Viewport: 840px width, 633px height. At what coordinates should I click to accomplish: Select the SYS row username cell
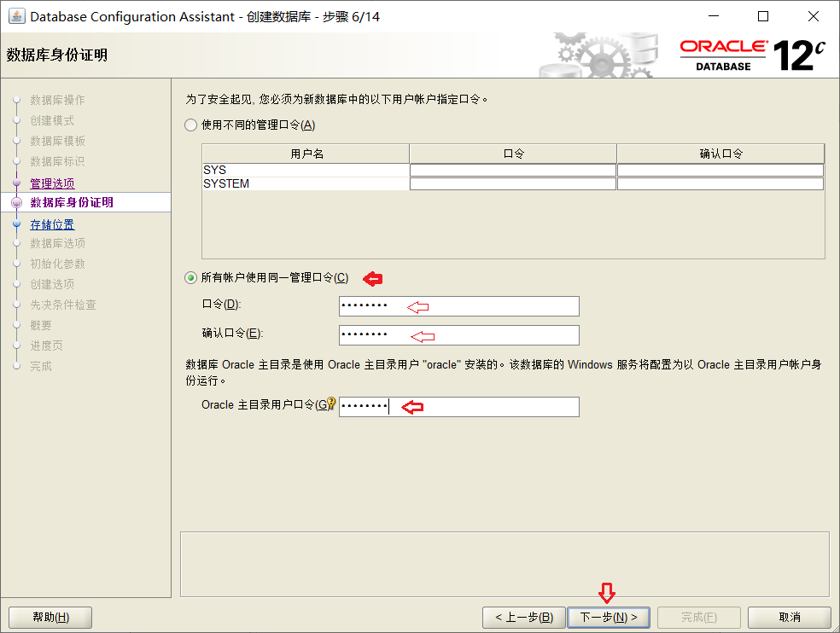306,171
